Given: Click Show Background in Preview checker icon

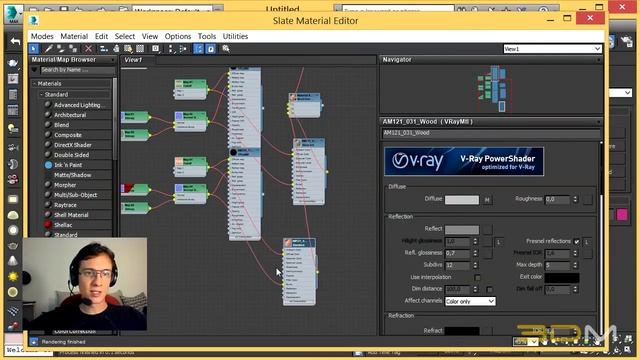Looking at the screenshot, I should click(140, 49).
